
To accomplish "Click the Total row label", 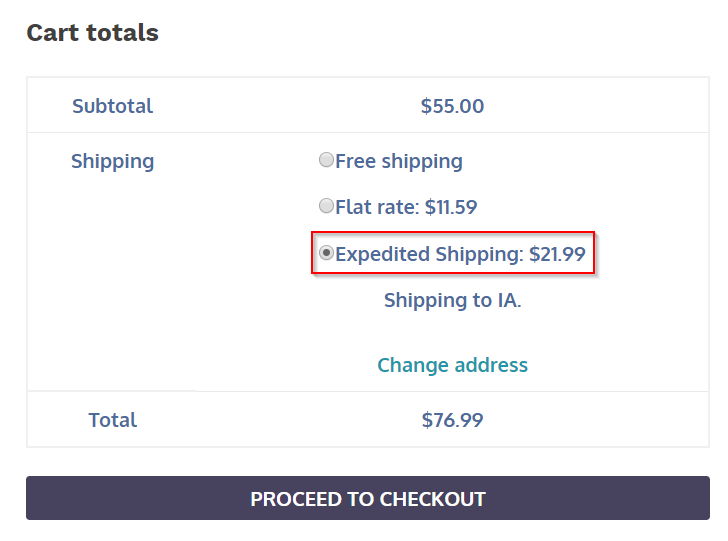I will pos(112,420).
